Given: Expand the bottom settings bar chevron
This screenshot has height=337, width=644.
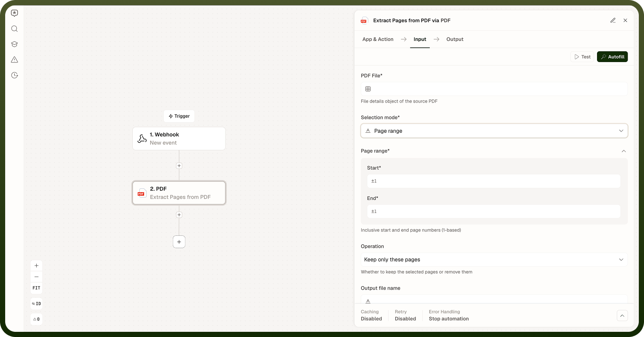Looking at the screenshot, I should click(x=622, y=315).
